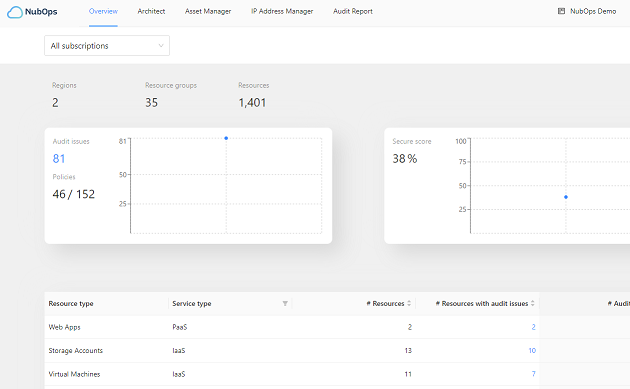This screenshot has width=630, height=389.
Task: Open the Overview tab
Action: pyautogui.click(x=103, y=11)
